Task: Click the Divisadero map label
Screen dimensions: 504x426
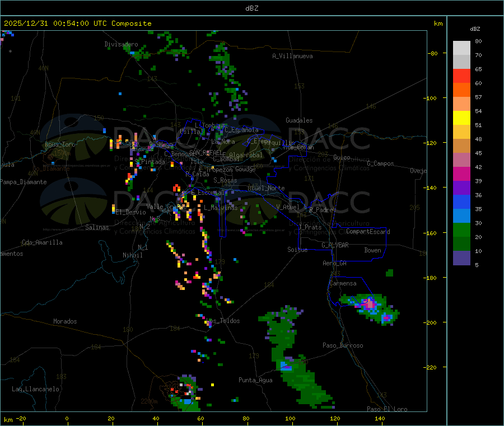Action: tap(121, 44)
